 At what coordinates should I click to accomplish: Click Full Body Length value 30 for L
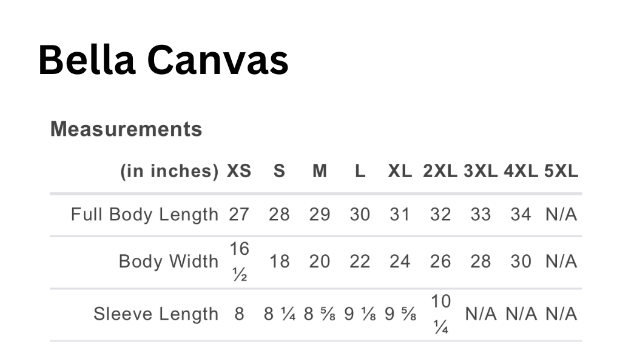(x=360, y=214)
